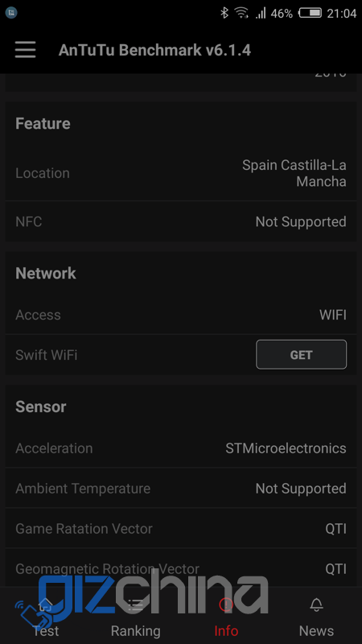
Task: Tap the Bluetooth status icon
Action: tap(224, 13)
